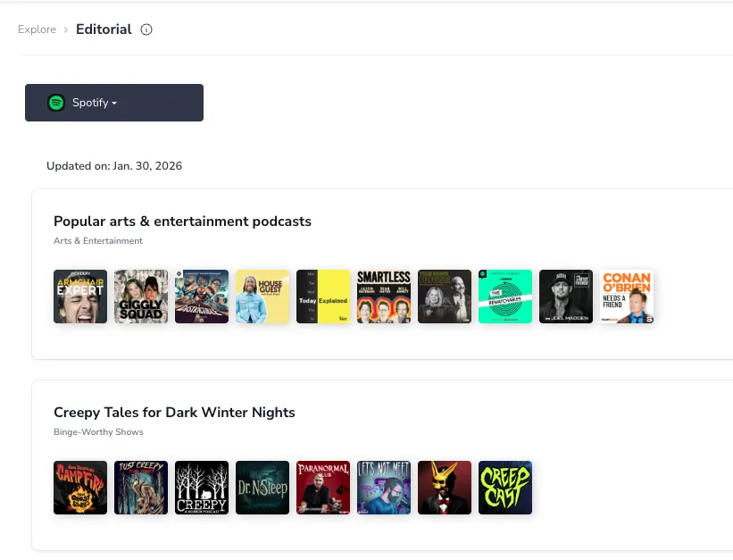Click the Creepy Tales for Dark Winter Nights title
Screen dimensions: 733x560
(x=174, y=413)
